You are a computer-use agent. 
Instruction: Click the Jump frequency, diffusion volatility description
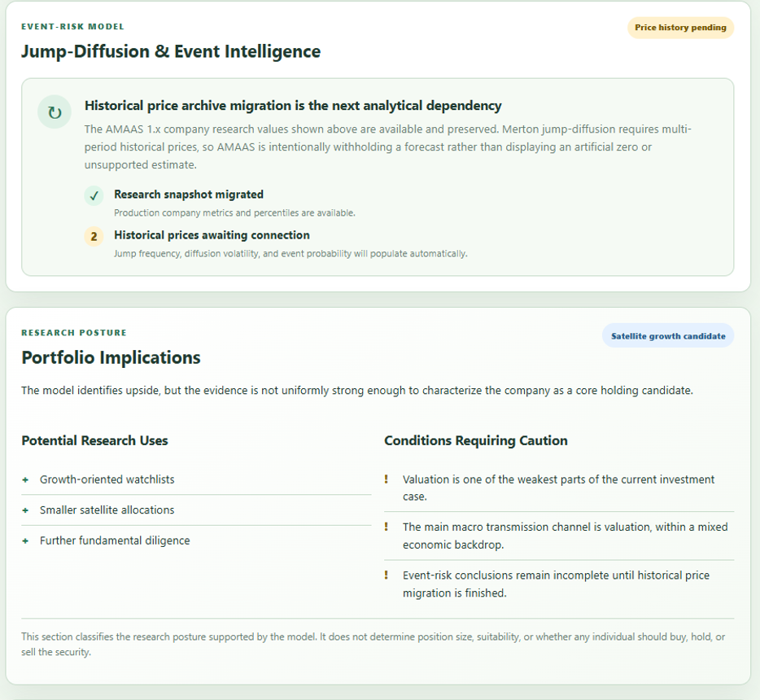coord(290,253)
